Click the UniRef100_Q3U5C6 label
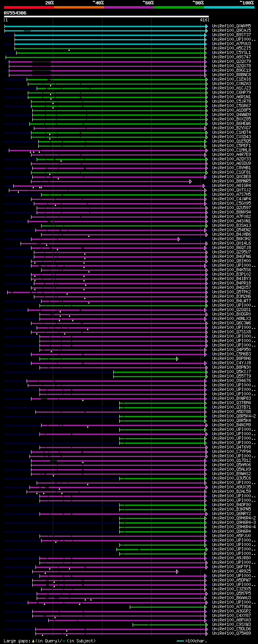 (231, 478)
